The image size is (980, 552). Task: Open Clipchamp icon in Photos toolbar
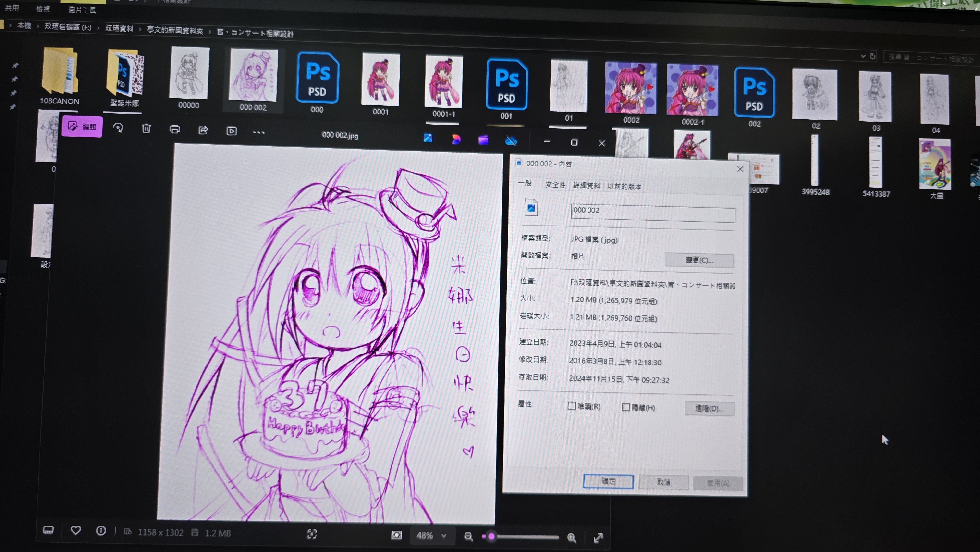483,140
